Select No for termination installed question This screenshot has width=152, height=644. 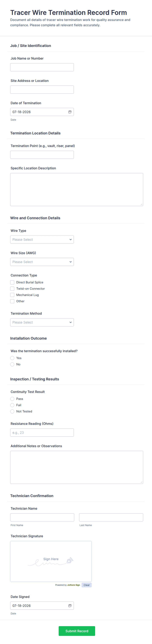point(12,364)
